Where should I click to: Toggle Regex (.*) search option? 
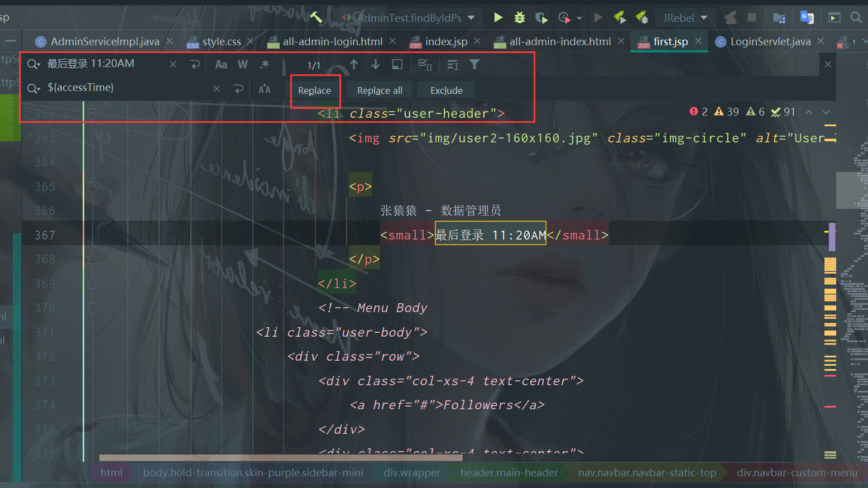265,64
